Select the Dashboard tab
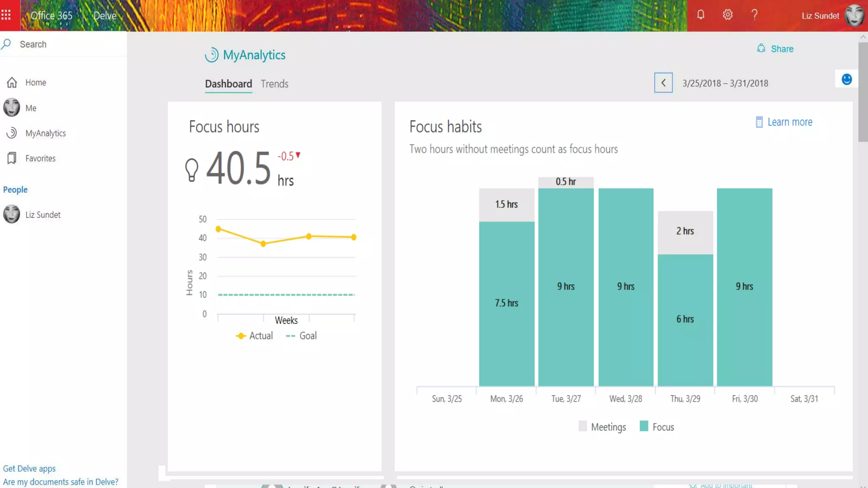868x488 pixels. tap(228, 84)
